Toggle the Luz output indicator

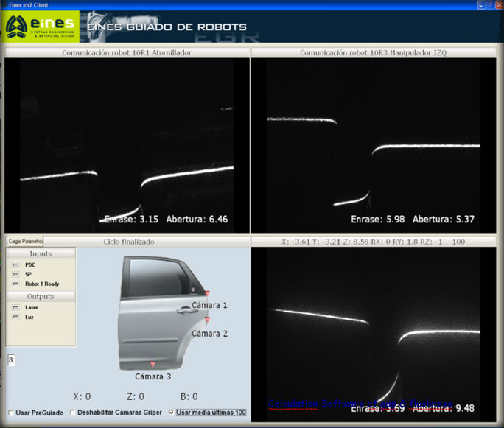15,317
